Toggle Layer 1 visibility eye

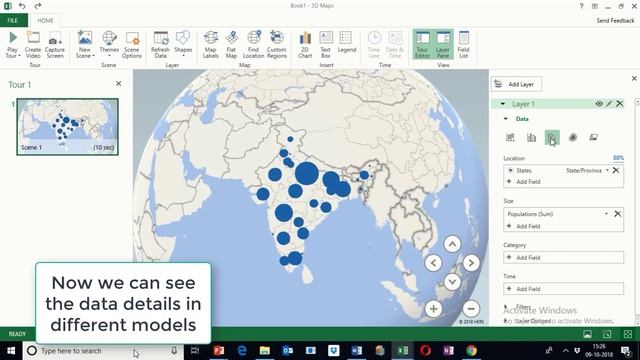coord(599,104)
